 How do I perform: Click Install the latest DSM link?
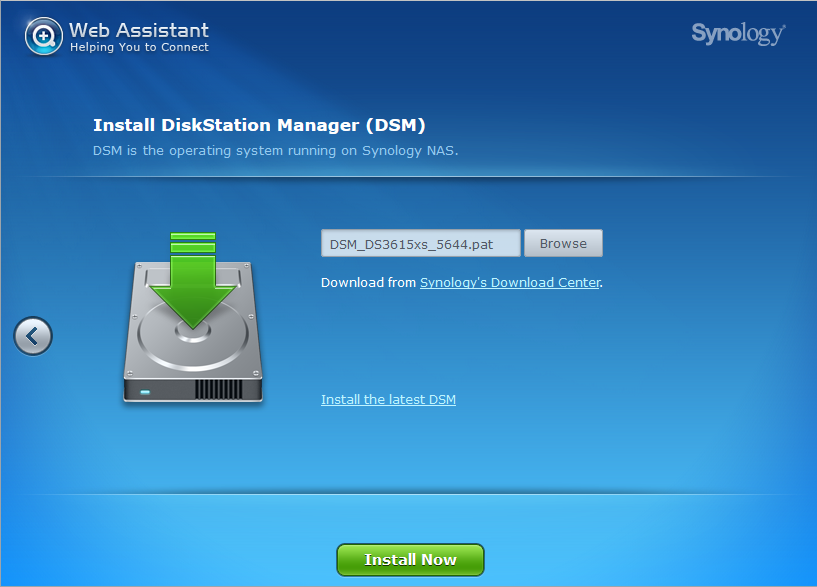click(388, 399)
